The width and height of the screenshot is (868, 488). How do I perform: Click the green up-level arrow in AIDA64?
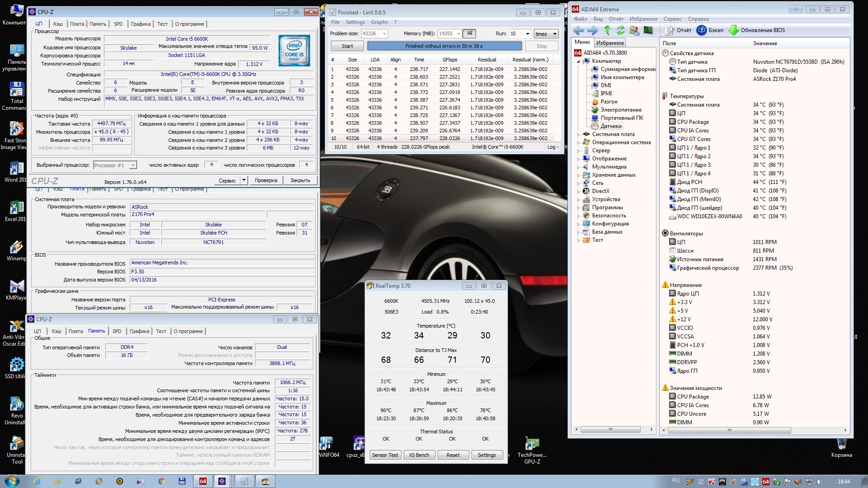[x=607, y=30]
